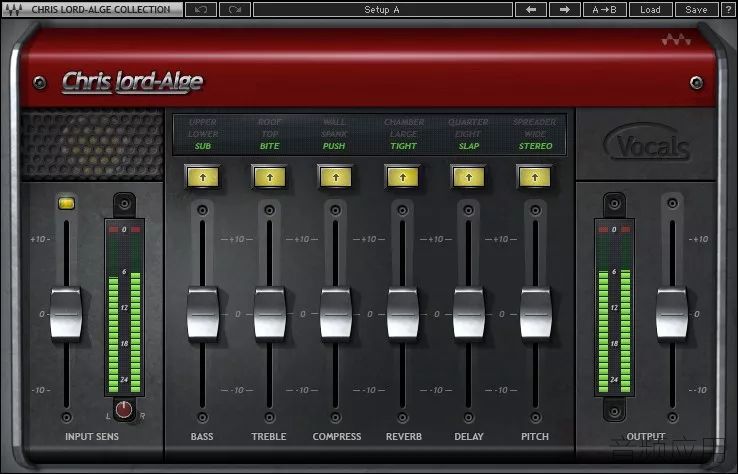Click the red L/R balance knob
Image resolution: width=738 pixels, height=474 pixels.
(124, 410)
